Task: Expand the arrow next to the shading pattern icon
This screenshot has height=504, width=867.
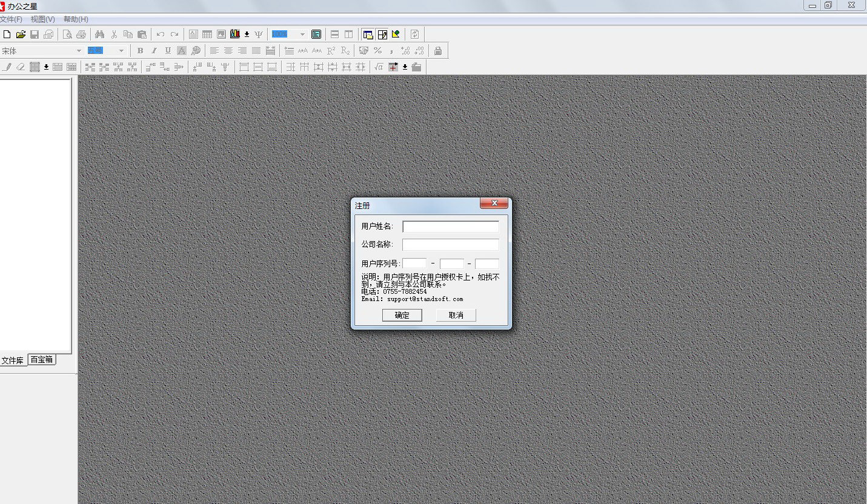Action: coord(46,67)
